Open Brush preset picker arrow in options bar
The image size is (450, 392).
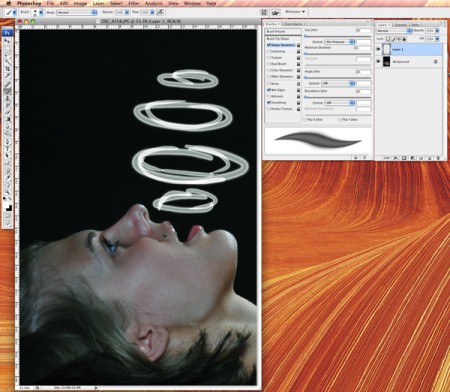(x=41, y=12)
